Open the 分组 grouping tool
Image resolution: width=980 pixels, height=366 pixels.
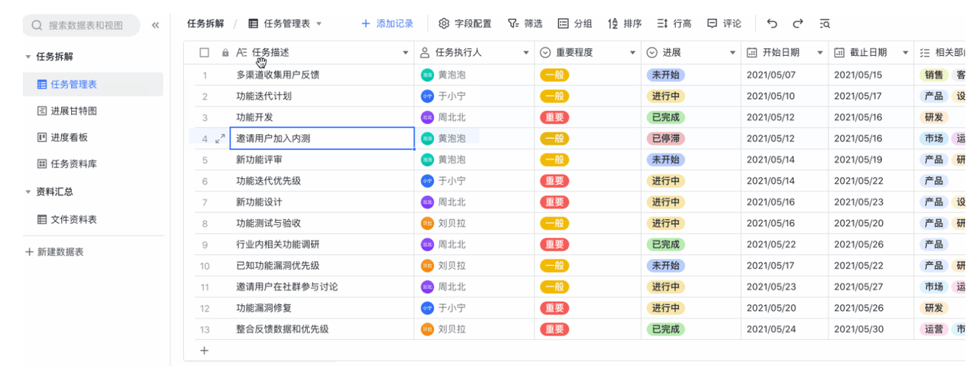575,24
